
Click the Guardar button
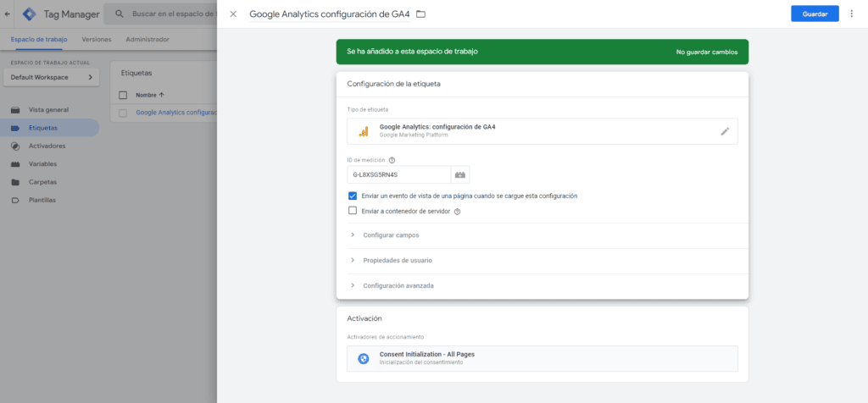click(x=815, y=14)
